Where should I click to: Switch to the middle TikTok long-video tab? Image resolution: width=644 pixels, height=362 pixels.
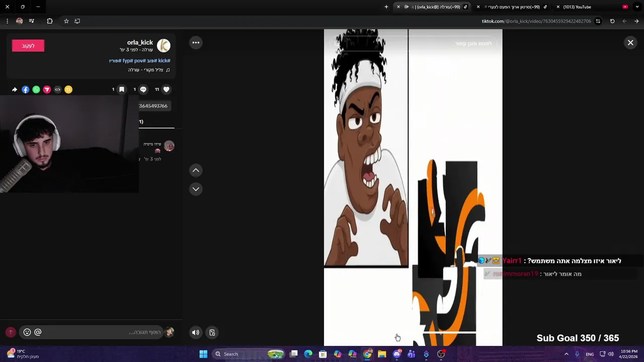point(512,7)
